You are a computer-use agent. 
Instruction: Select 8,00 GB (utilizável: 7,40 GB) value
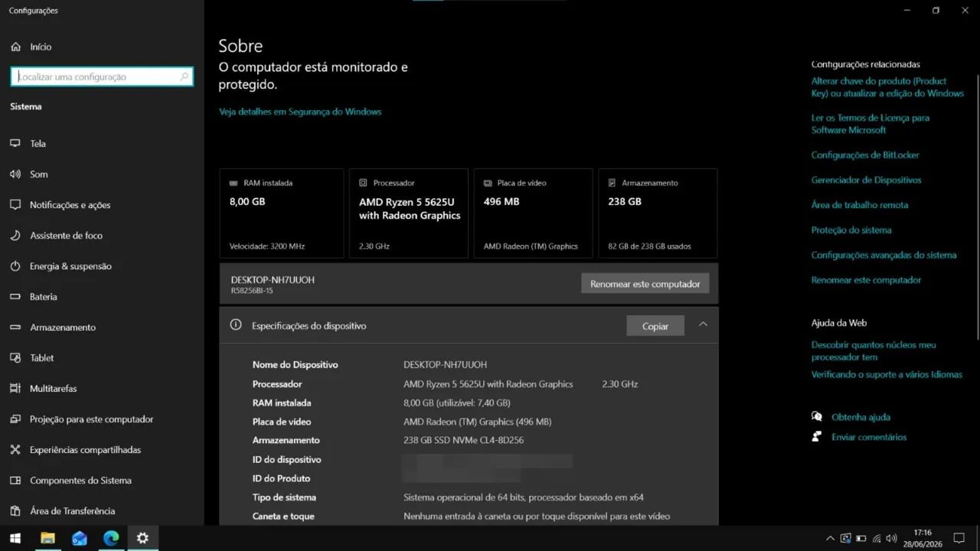pos(457,403)
